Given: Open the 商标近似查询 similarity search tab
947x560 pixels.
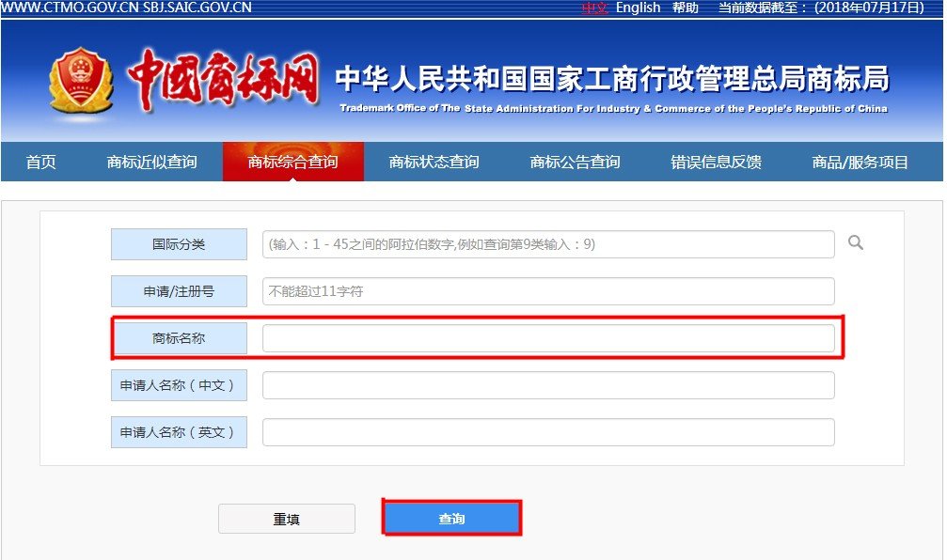Looking at the screenshot, I should 151,161.
